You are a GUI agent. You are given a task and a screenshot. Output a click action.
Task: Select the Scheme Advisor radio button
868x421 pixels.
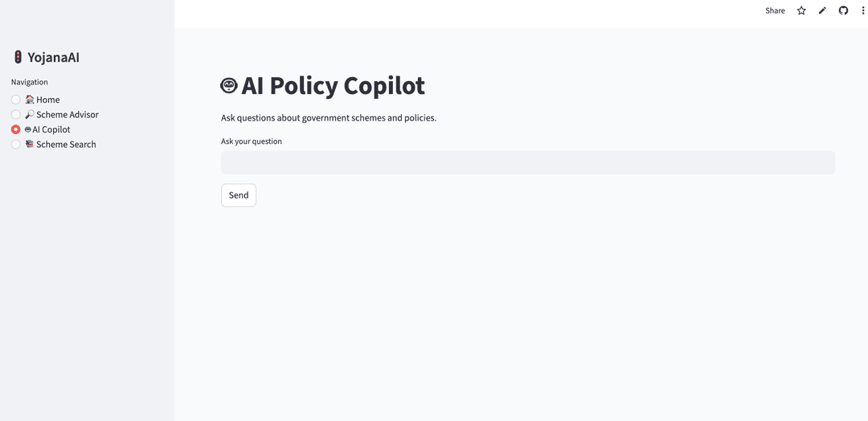[x=16, y=115]
